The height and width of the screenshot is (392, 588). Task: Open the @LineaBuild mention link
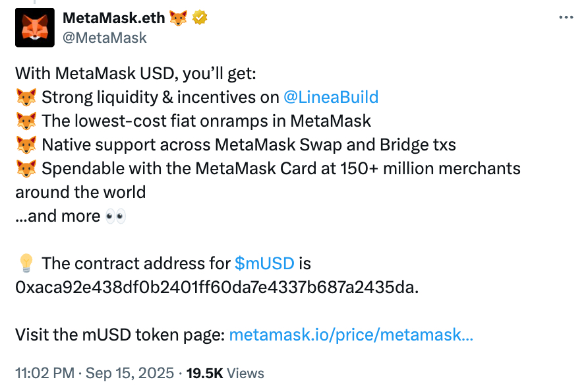point(331,97)
